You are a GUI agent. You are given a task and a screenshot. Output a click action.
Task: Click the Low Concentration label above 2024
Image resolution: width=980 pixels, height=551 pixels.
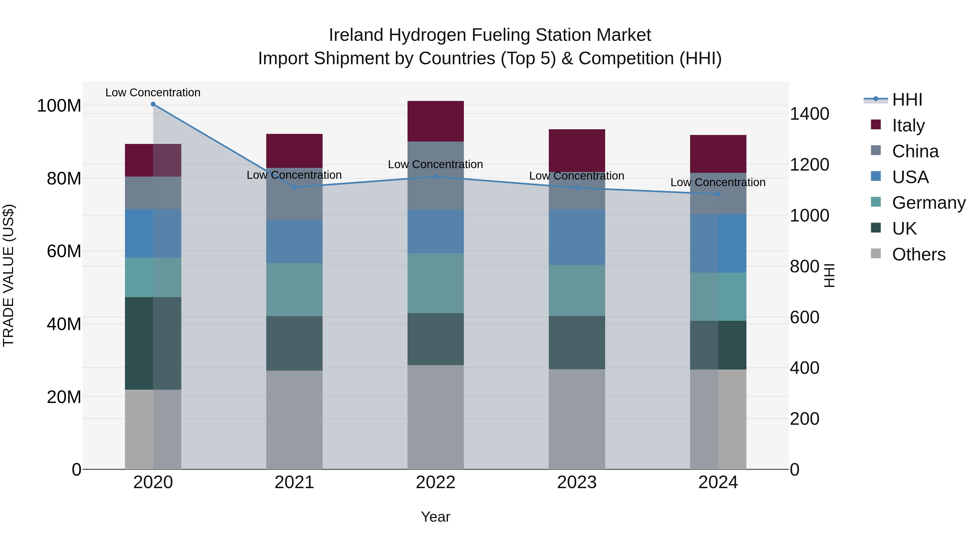pyautogui.click(x=718, y=182)
